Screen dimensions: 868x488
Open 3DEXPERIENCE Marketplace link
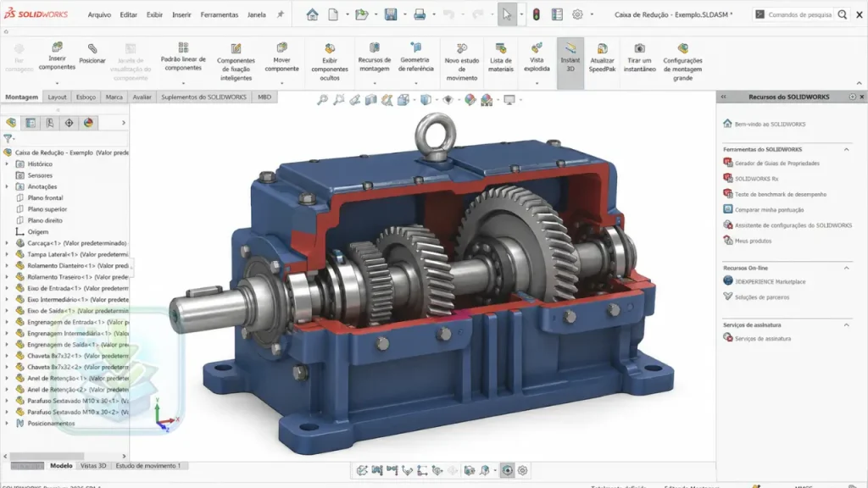pyautogui.click(x=770, y=281)
